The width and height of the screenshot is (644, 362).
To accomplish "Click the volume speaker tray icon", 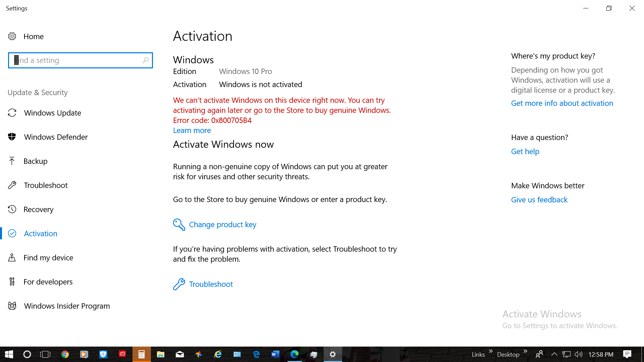I will (579, 354).
